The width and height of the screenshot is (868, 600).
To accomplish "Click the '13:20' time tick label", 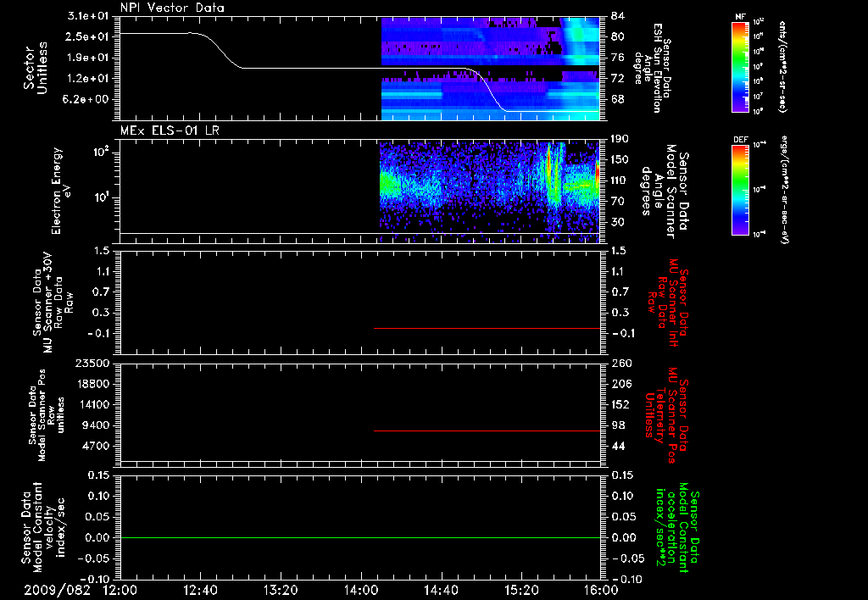I will (x=281, y=590).
